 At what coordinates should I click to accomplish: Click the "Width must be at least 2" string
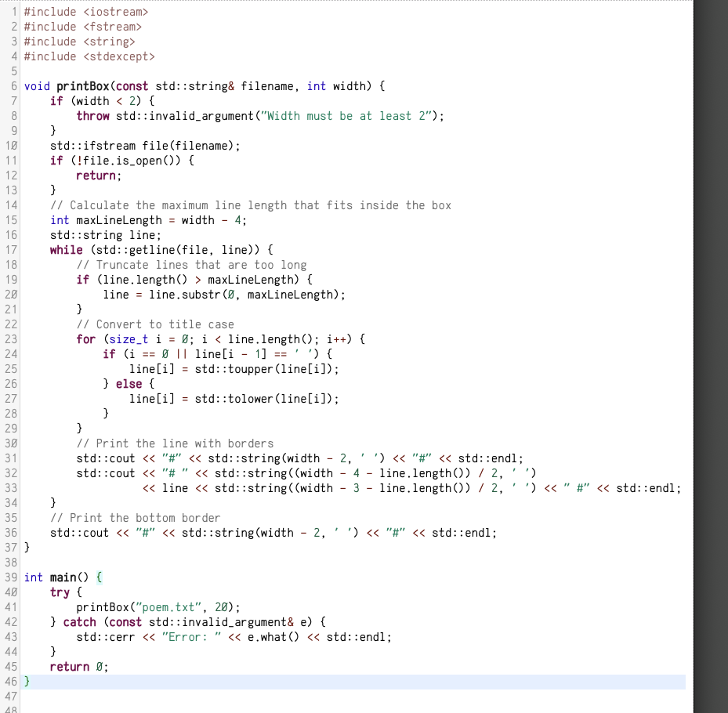[346, 116]
